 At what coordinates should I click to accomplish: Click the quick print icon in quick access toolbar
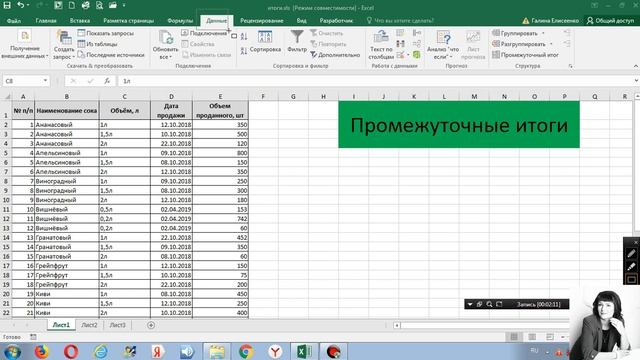(85, 5)
